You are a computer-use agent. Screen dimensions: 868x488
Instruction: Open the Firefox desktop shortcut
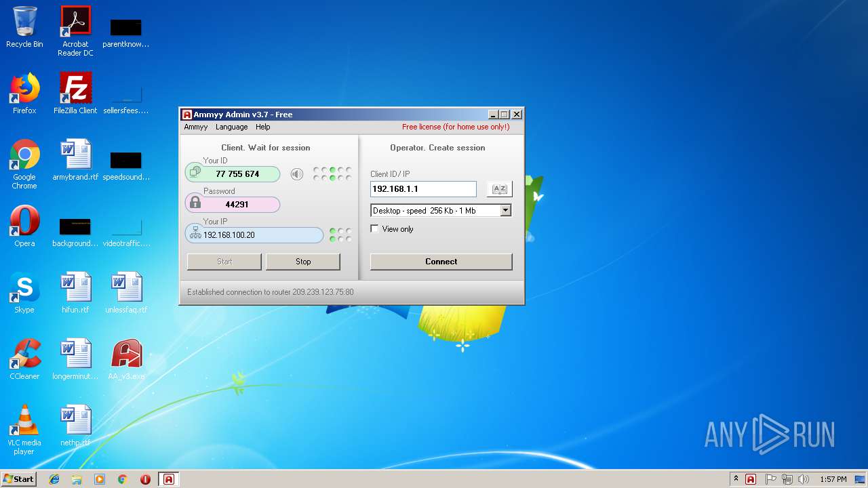(x=24, y=94)
